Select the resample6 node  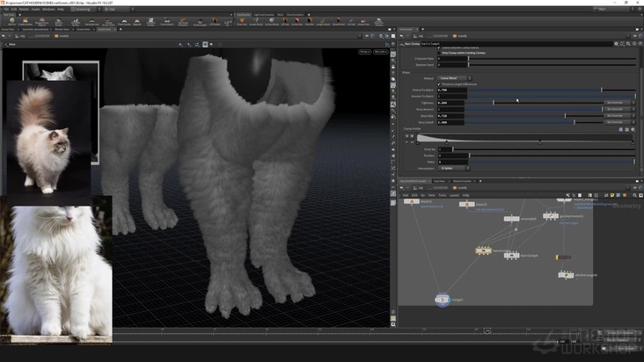click(511, 219)
